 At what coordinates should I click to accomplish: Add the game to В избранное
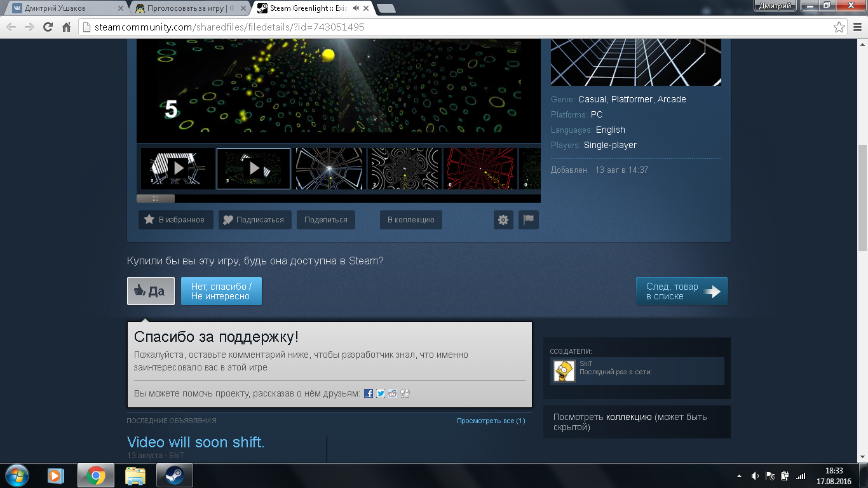[175, 220]
